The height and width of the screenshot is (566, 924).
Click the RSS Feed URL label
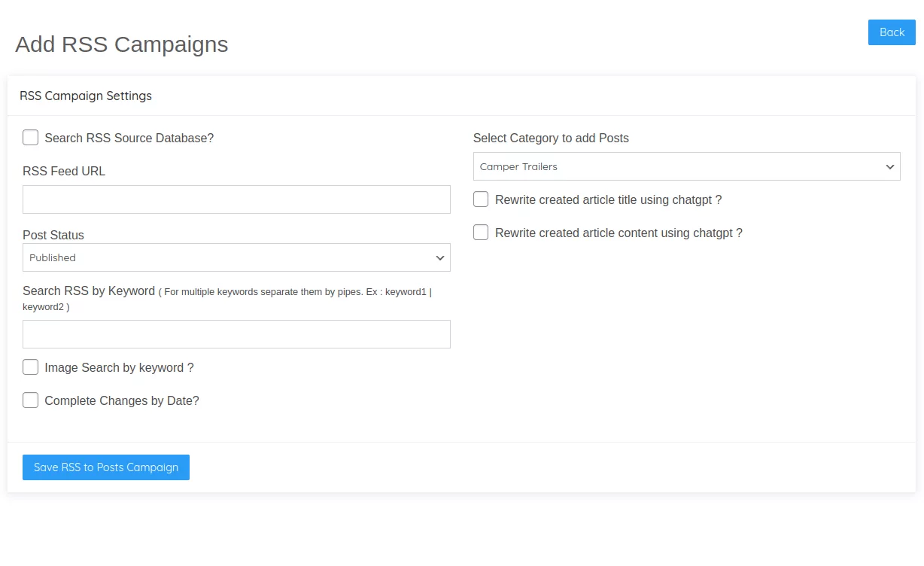point(64,171)
